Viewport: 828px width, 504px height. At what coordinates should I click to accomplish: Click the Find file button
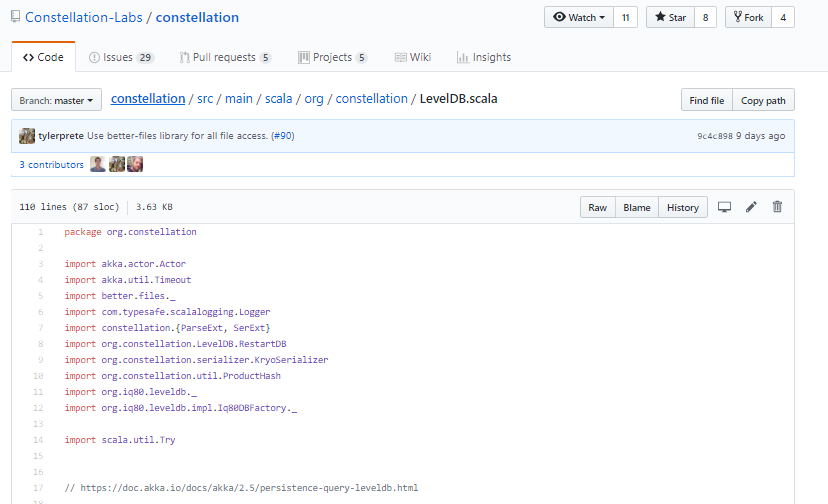click(706, 100)
